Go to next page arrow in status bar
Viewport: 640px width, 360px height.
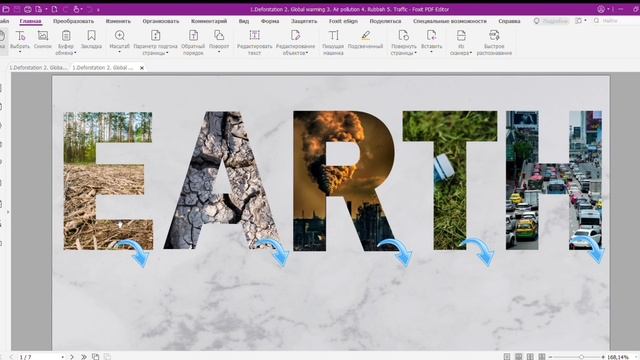click(72, 357)
